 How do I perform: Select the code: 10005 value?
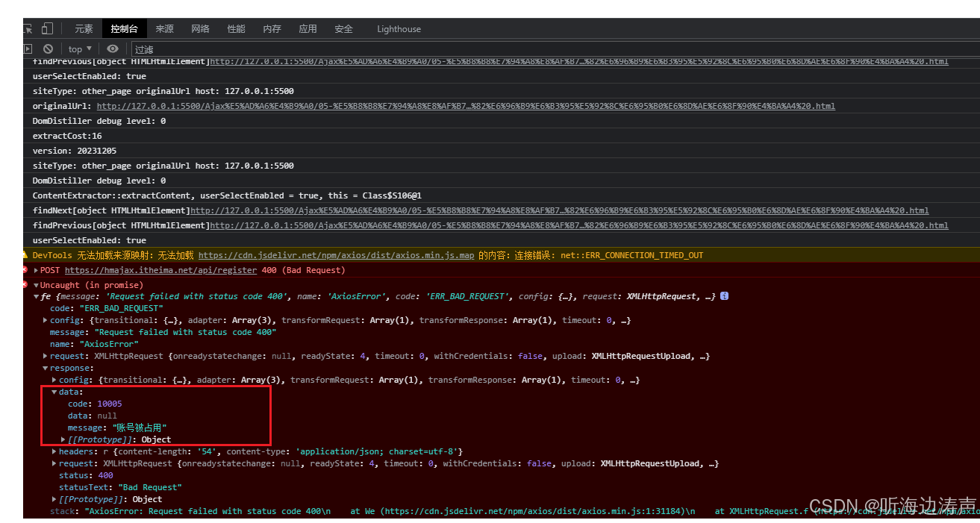pos(109,404)
